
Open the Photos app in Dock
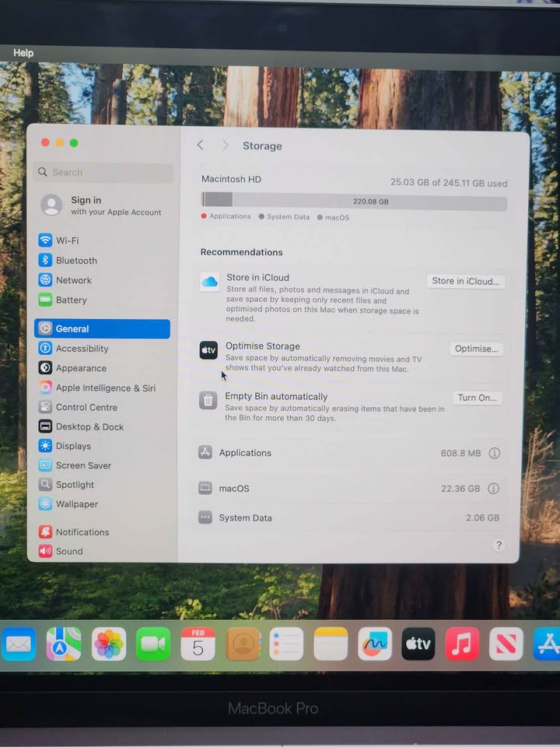pyautogui.click(x=109, y=644)
